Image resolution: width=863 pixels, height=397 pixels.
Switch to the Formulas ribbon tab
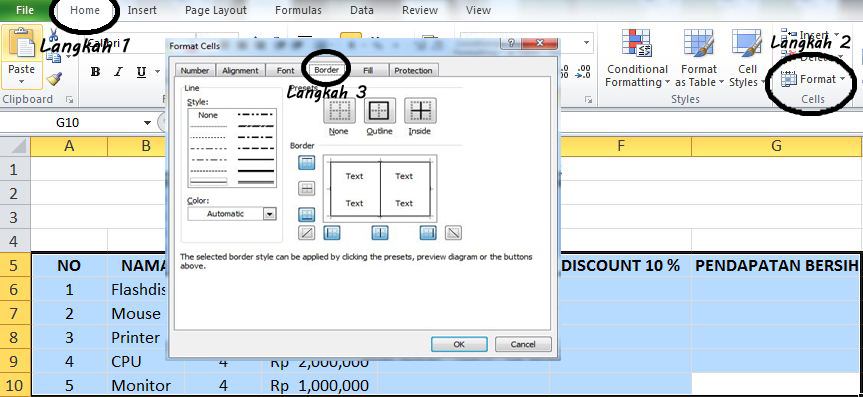(x=298, y=10)
